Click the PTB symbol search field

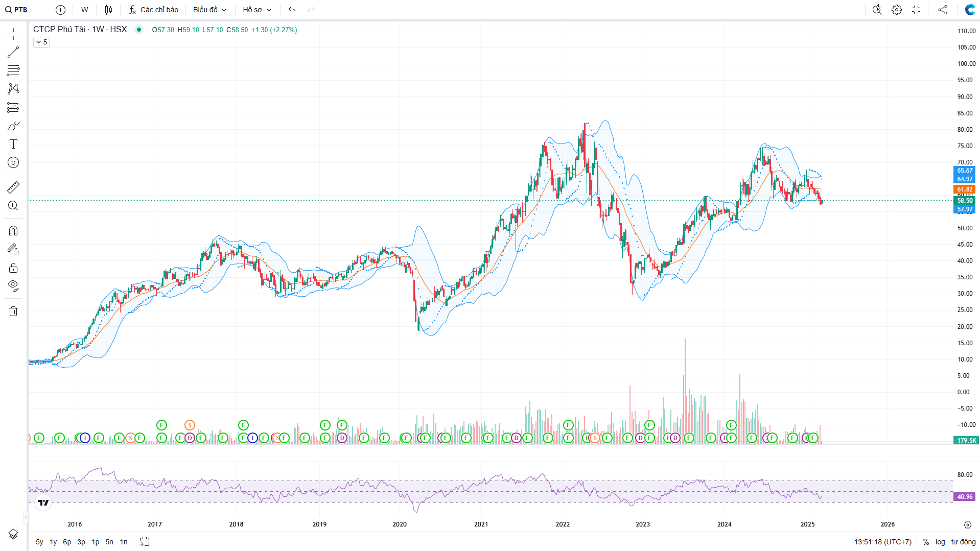click(x=17, y=10)
